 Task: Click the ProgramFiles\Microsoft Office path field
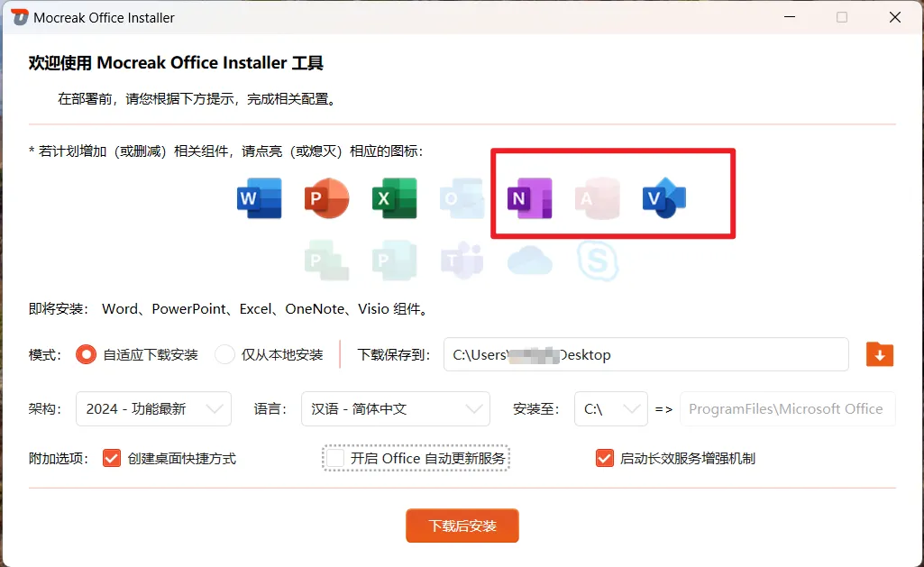pyautogui.click(x=788, y=408)
